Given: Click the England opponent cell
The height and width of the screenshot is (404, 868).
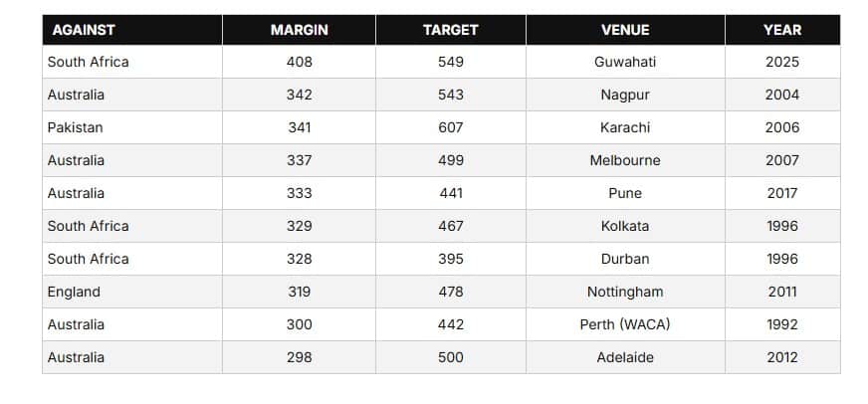Looking at the screenshot, I should (75, 292).
